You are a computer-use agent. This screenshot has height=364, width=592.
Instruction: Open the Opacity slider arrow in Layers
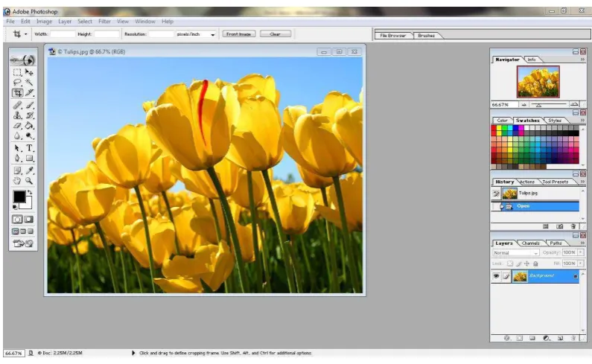581,252
